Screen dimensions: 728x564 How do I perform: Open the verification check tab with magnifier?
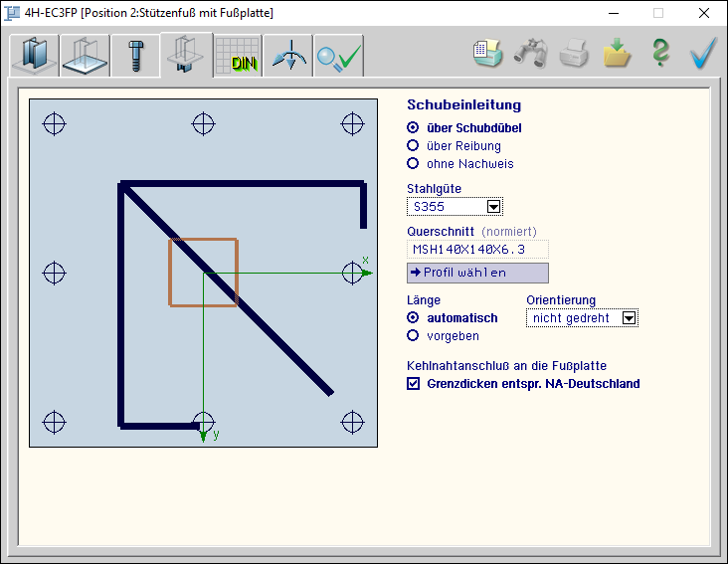338,57
